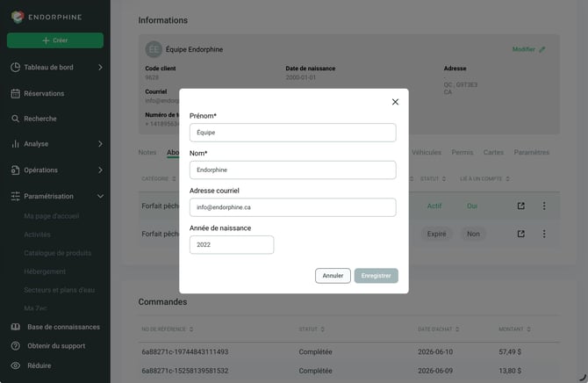
Task: Open Activités submenu item
Action: [x=37, y=235]
